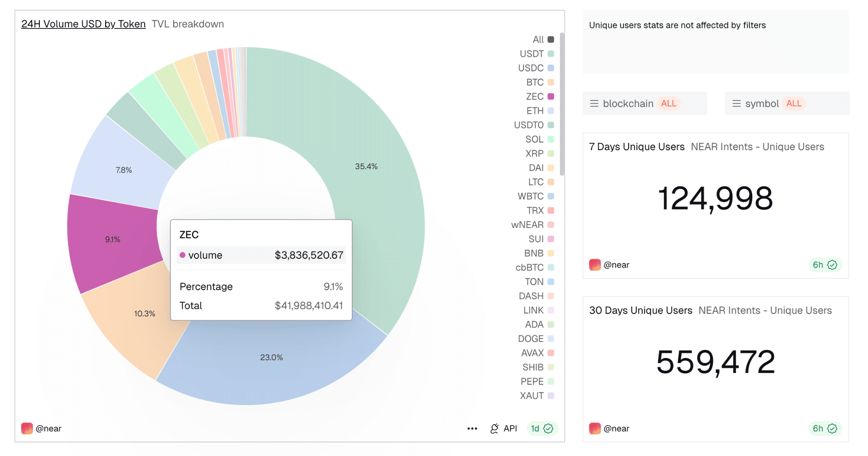The width and height of the screenshot is (868, 456).
Task: Open @near profile link on volume chart
Action: click(x=48, y=428)
